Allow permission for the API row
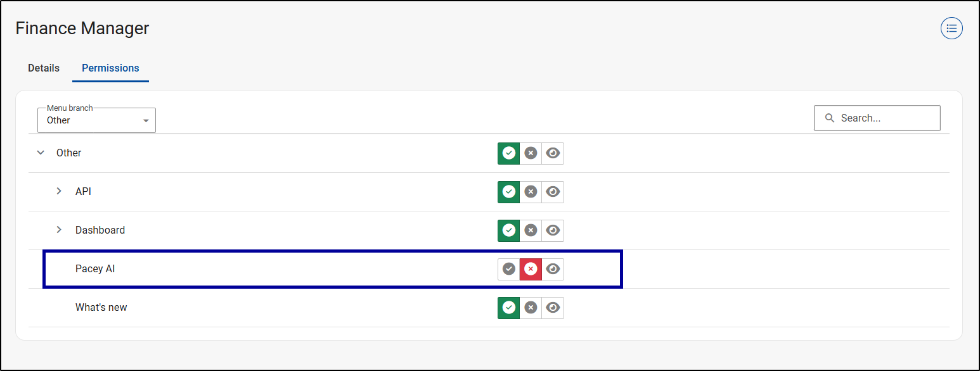Viewport: 980px width, 371px height. [508, 192]
